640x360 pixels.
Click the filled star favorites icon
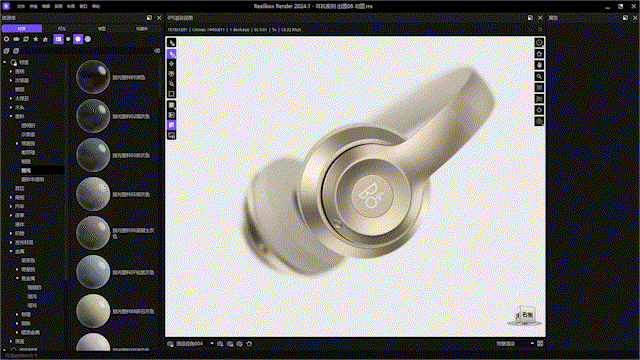click(x=36, y=39)
